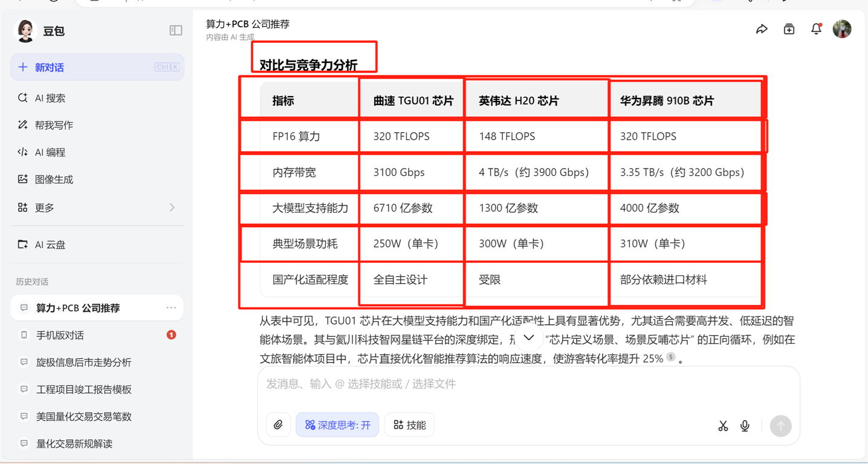
Task: Open 美国量化交易交易笔数 conversation
Action: pyautogui.click(x=97, y=417)
